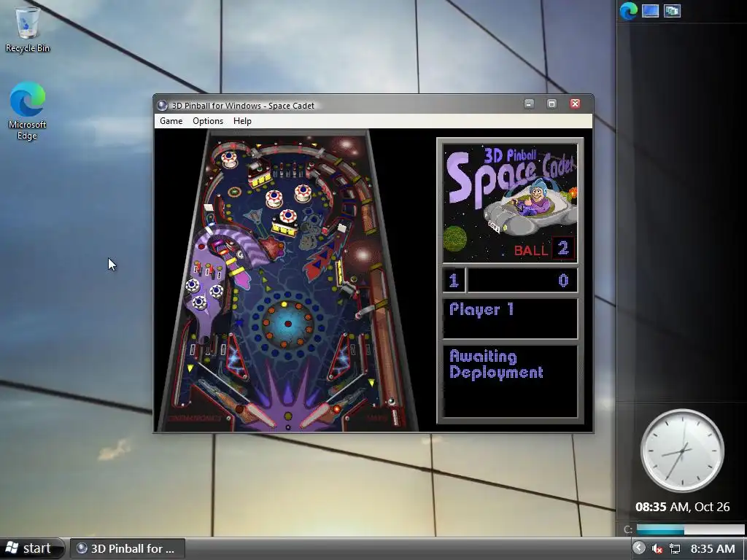747x560 pixels.
Task: Expand hidden system tray icons arrow
Action: [x=639, y=548]
